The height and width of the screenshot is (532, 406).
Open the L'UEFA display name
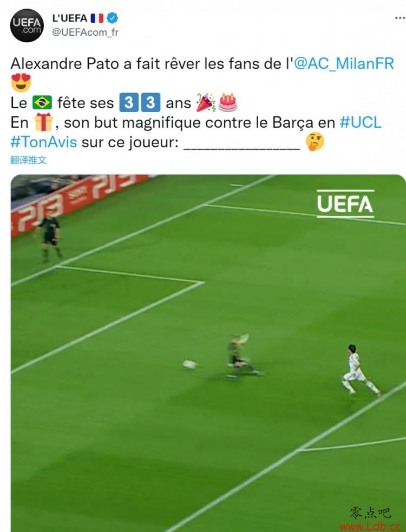[70, 18]
